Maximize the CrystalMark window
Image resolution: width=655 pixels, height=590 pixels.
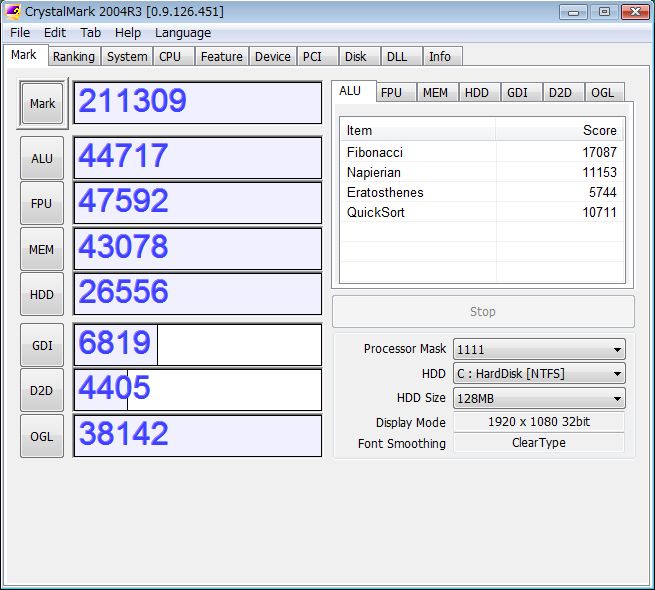pos(604,12)
